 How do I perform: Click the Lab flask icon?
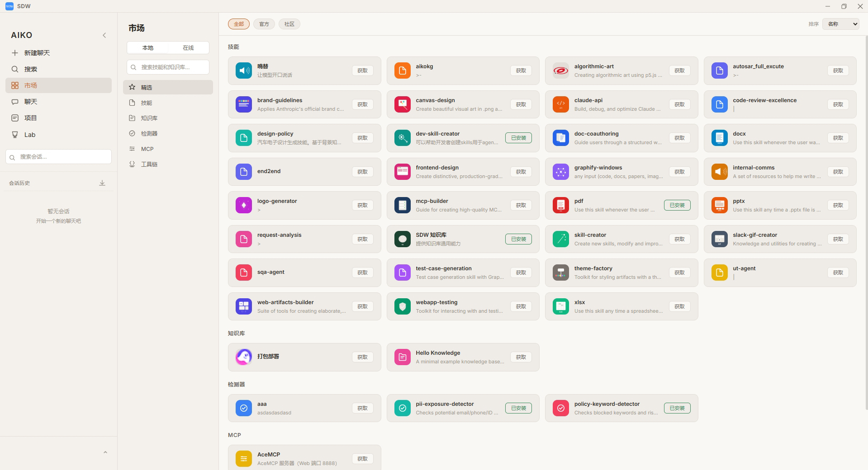pyautogui.click(x=15, y=135)
